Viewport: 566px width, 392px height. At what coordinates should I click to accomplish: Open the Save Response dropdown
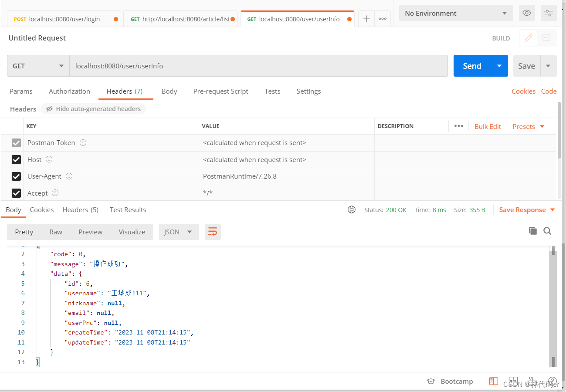527,210
